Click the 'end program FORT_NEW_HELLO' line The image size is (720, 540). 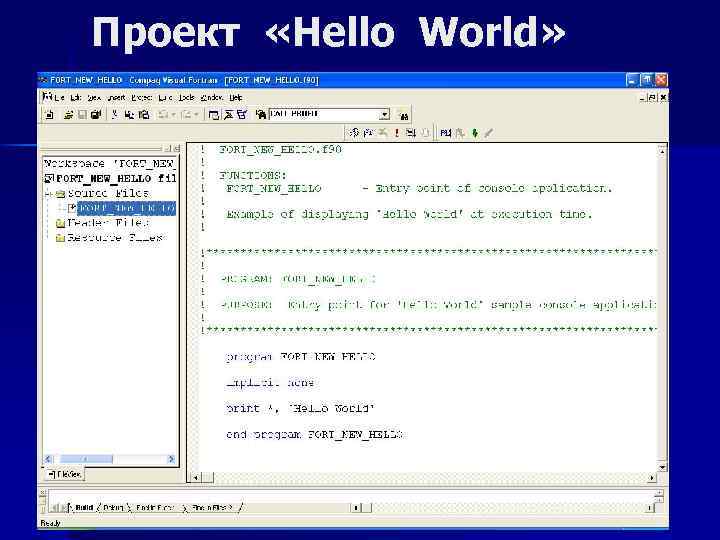pos(315,434)
